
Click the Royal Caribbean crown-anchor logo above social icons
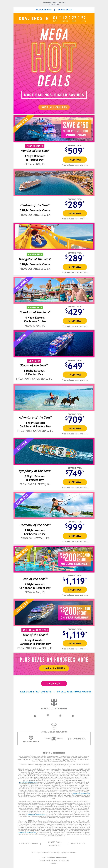54,704
